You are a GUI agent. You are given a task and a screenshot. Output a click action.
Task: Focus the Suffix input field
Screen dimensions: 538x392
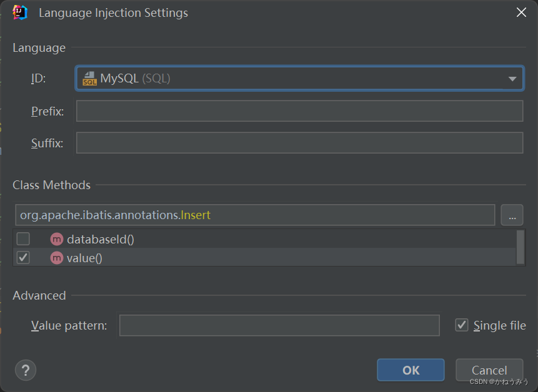[x=299, y=143]
